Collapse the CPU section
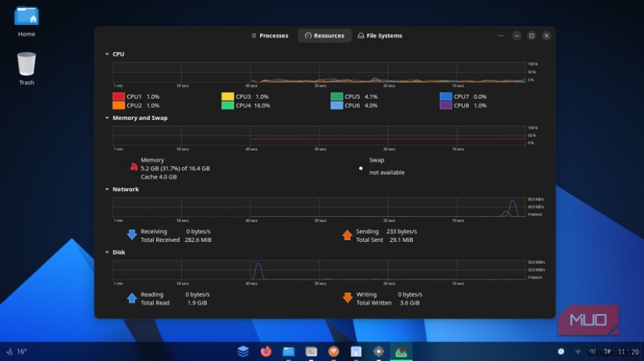644x361 pixels. (107, 54)
